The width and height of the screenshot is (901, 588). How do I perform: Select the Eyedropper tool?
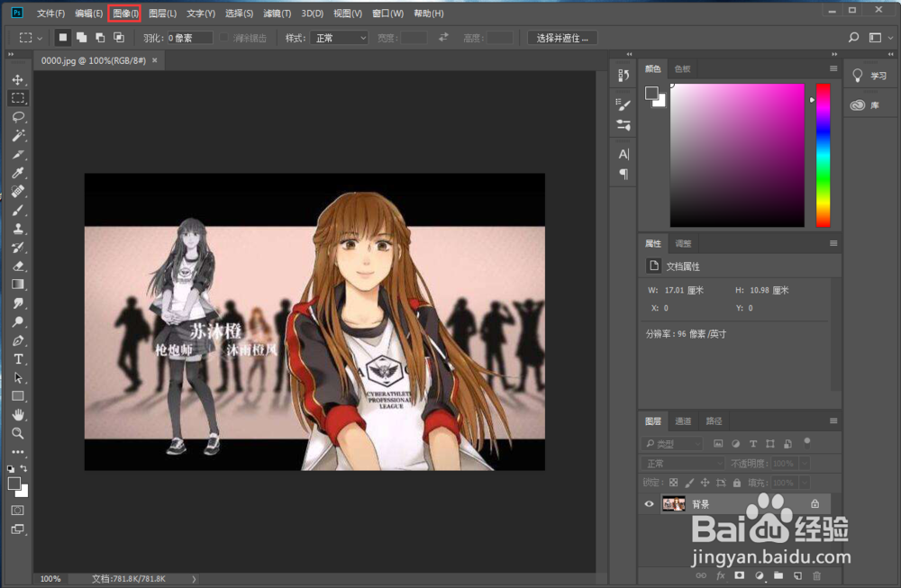(x=18, y=173)
